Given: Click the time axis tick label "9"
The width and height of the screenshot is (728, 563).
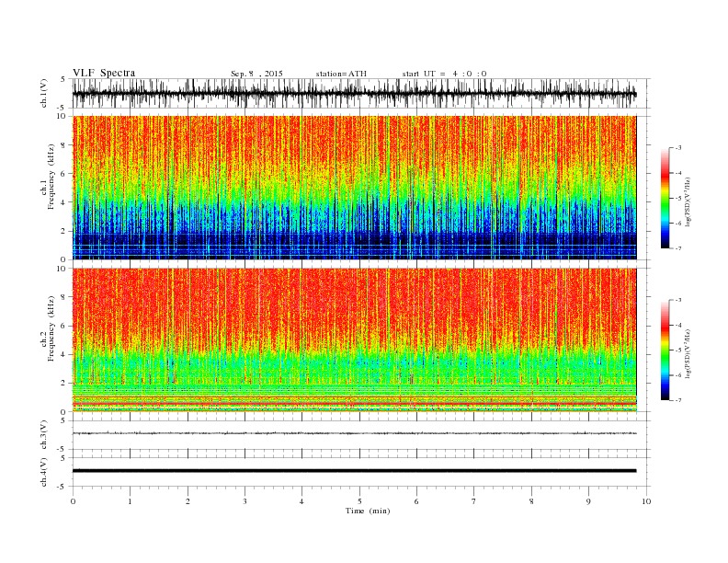Looking at the screenshot, I should click(x=588, y=501).
